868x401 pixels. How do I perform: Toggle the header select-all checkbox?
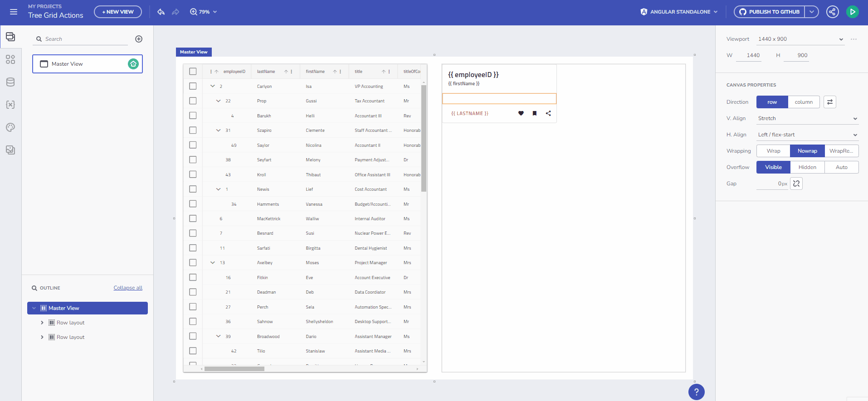(193, 72)
